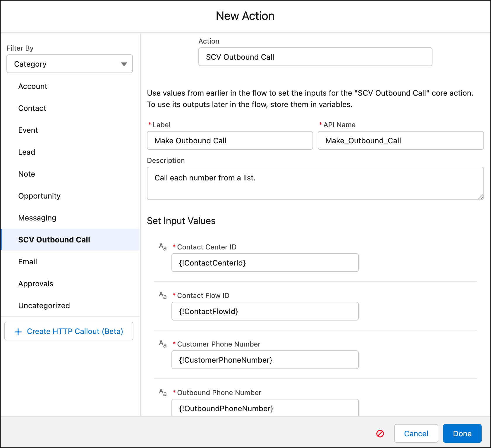Choose the Uncategorized category
This screenshot has height=448, width=491.
tap(44, 305)
